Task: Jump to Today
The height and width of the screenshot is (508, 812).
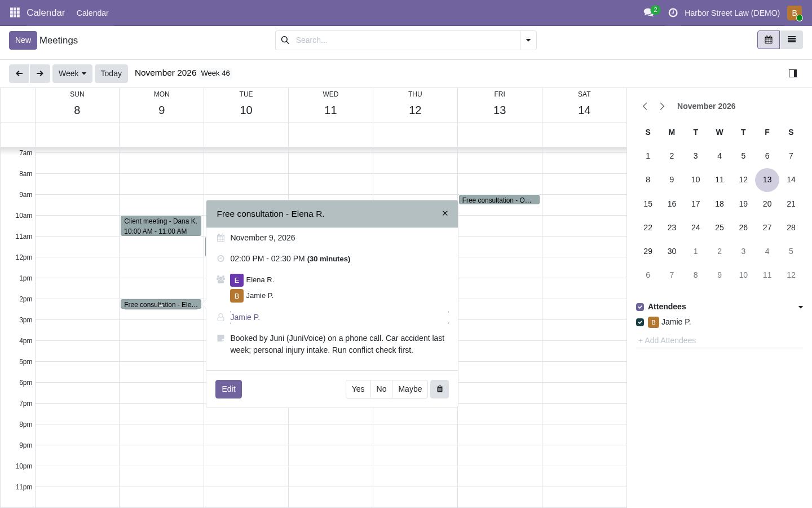Action: pyautogui.click(x=111, y=73)
